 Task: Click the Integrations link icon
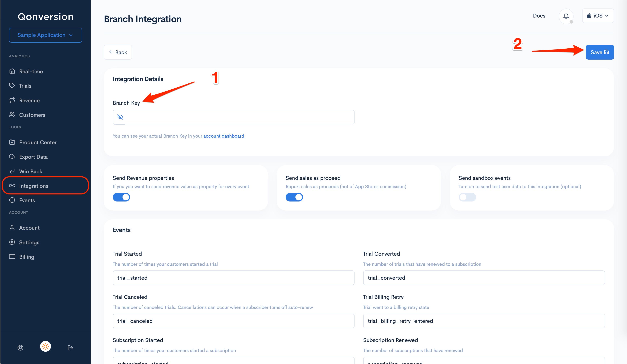pos(12,186)
